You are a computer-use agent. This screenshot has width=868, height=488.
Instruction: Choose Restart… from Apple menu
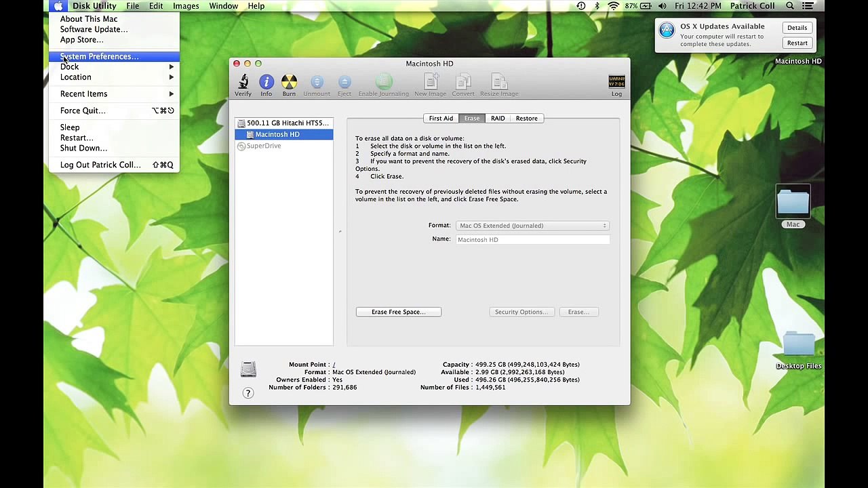click(x=114, y=138)
